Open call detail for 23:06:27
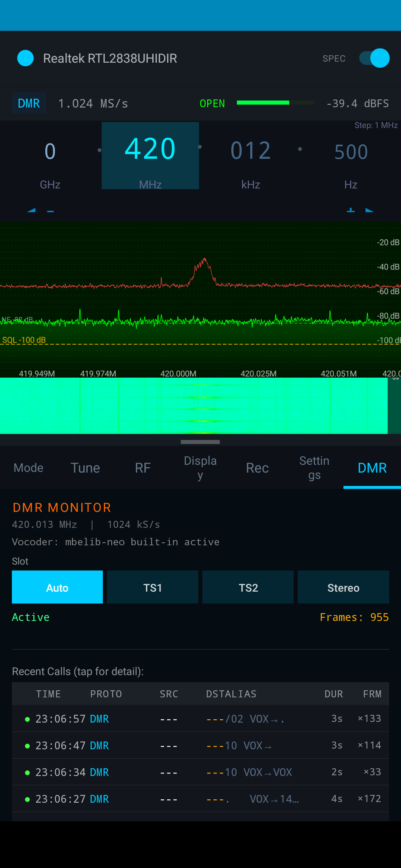Viewport: 401px width, 868px height. [x=200, y=799]
